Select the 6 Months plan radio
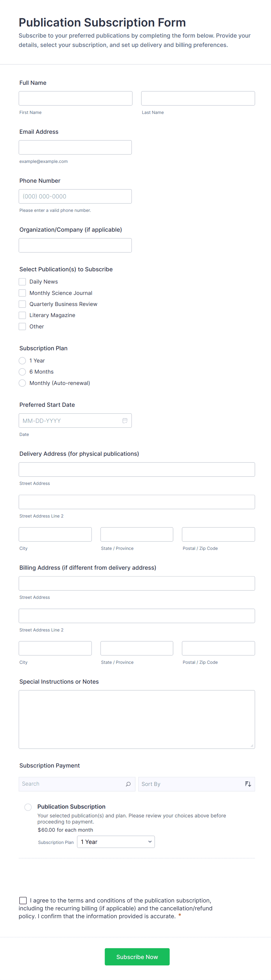The height and width of the screenshot is (980, 271). [x=22, y=372]
